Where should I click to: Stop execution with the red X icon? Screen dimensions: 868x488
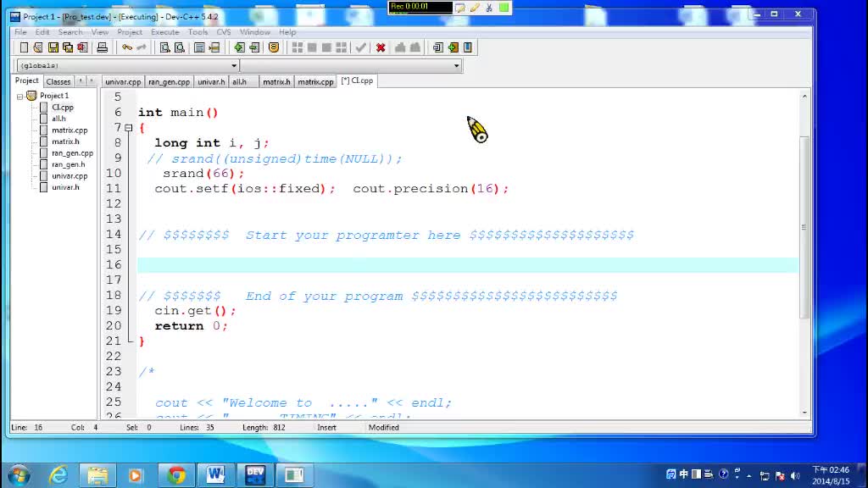click(381, 47)
